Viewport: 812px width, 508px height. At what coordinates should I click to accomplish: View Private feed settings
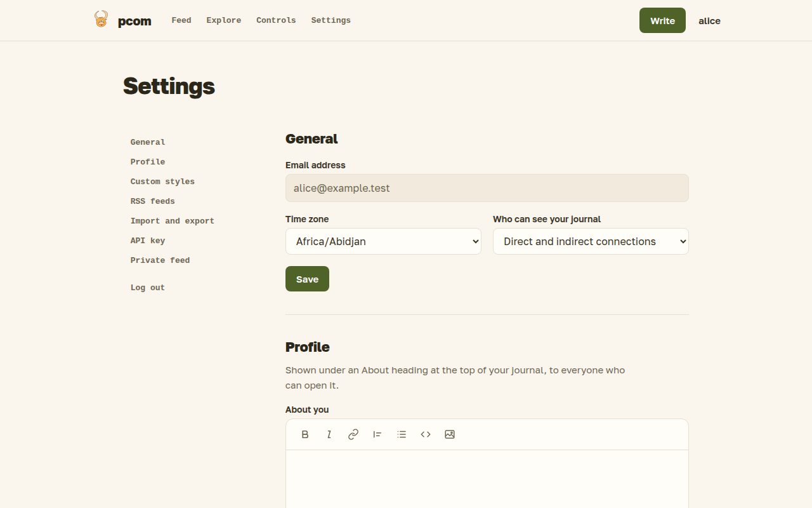coord(160,260)
